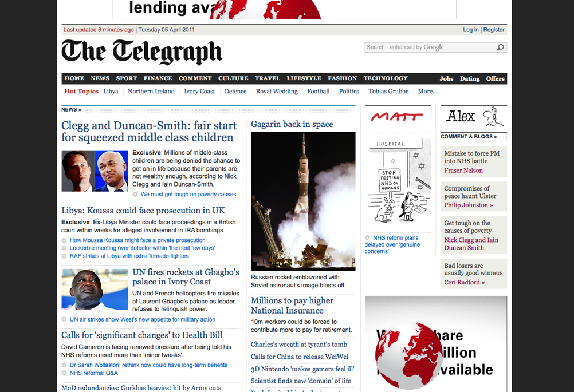Open Defence hot topic

click(x=235, y=92)
